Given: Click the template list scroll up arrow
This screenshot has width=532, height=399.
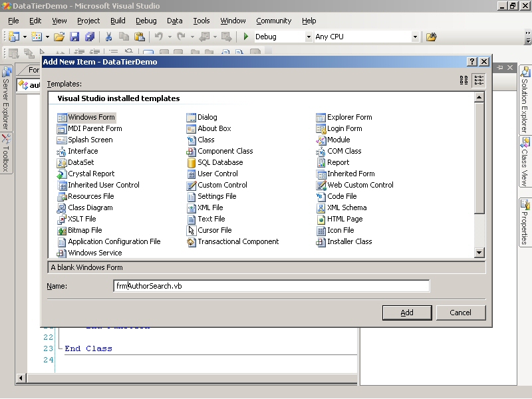Looking at the screenshot, I should click(x=479, y=97).
